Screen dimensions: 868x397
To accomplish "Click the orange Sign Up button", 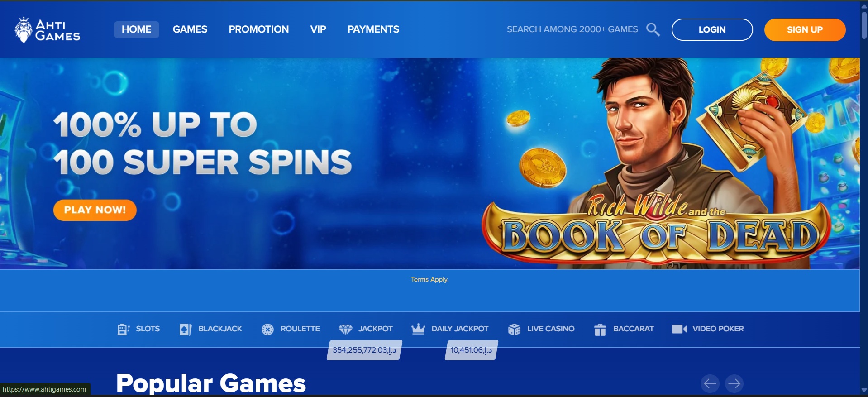I will pyautogui.click(x=805, y=29).
